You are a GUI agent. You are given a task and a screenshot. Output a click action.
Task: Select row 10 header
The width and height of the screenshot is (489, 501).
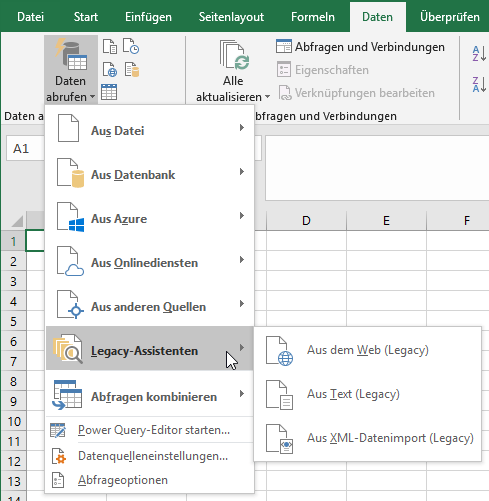13,421
